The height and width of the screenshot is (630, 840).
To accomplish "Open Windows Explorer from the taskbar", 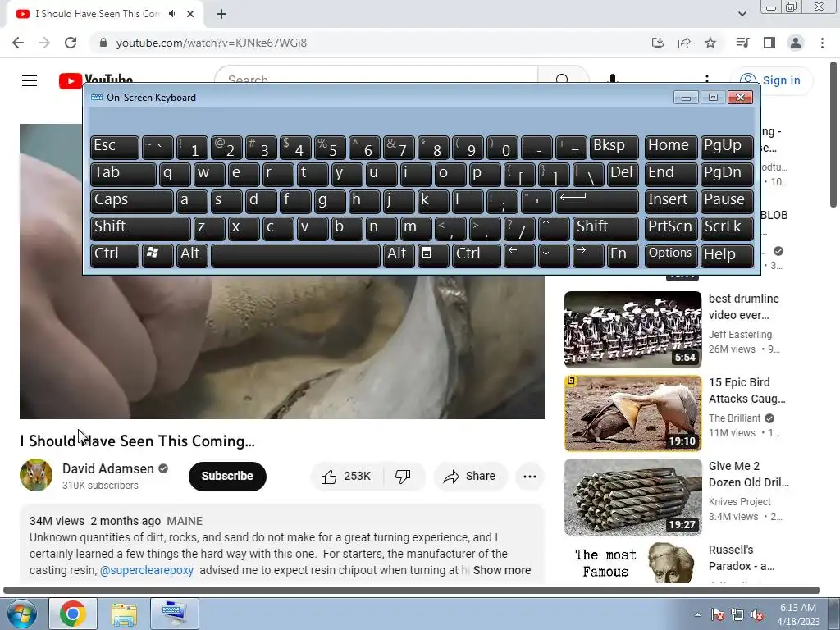I will pyautogui.click(x=124, y=614).
